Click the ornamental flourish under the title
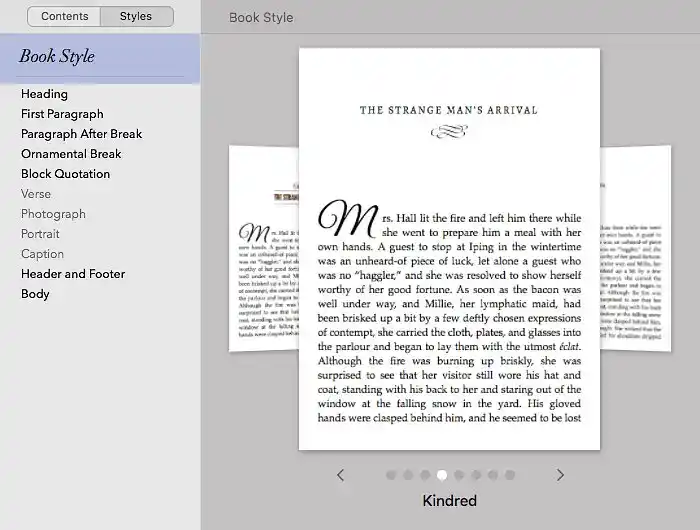The image size is (700, 530). point(449,131)
